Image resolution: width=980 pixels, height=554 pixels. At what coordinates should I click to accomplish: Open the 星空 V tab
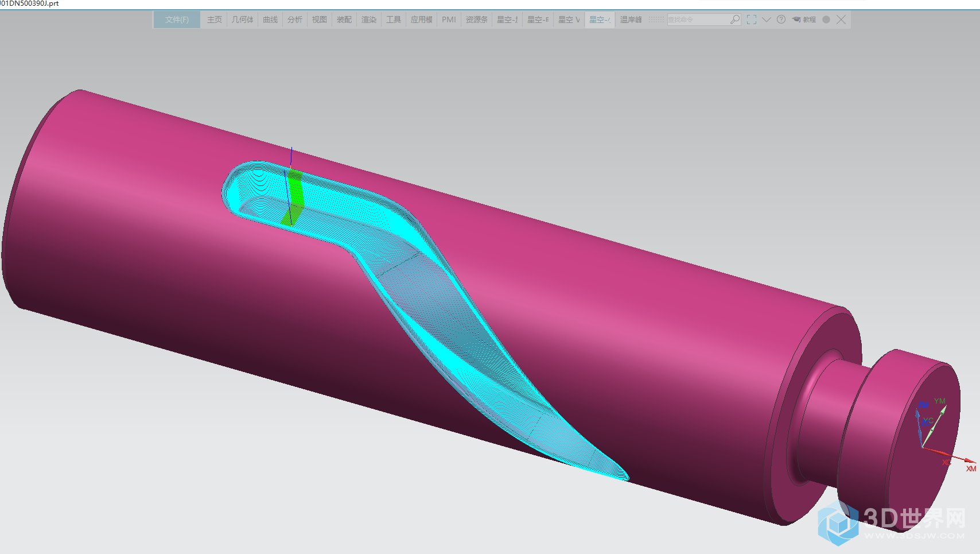click(569, 20)
